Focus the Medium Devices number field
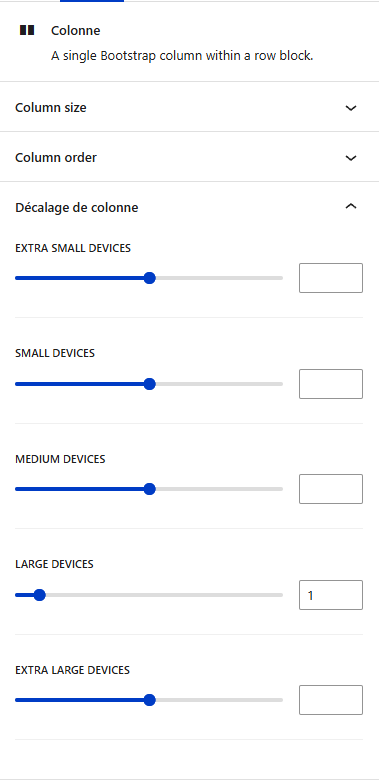Viewport: 392px width, 782px height. (x=331, y=489)
